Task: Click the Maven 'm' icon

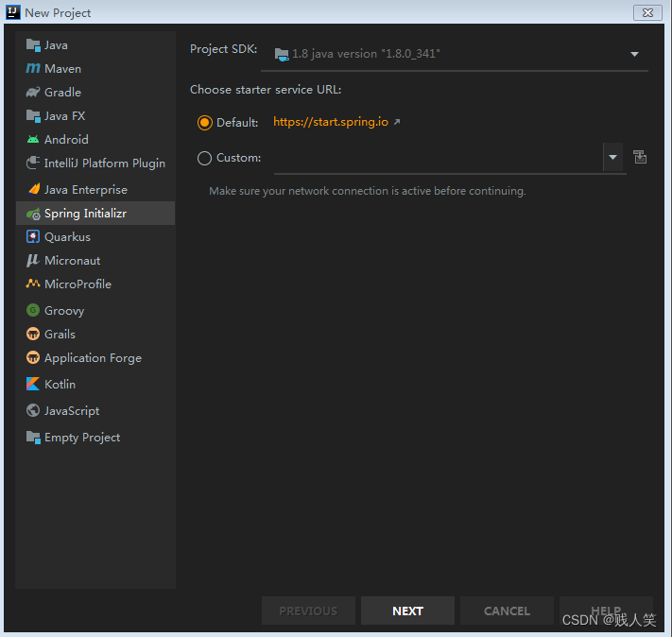Action: tap(33, 68)
